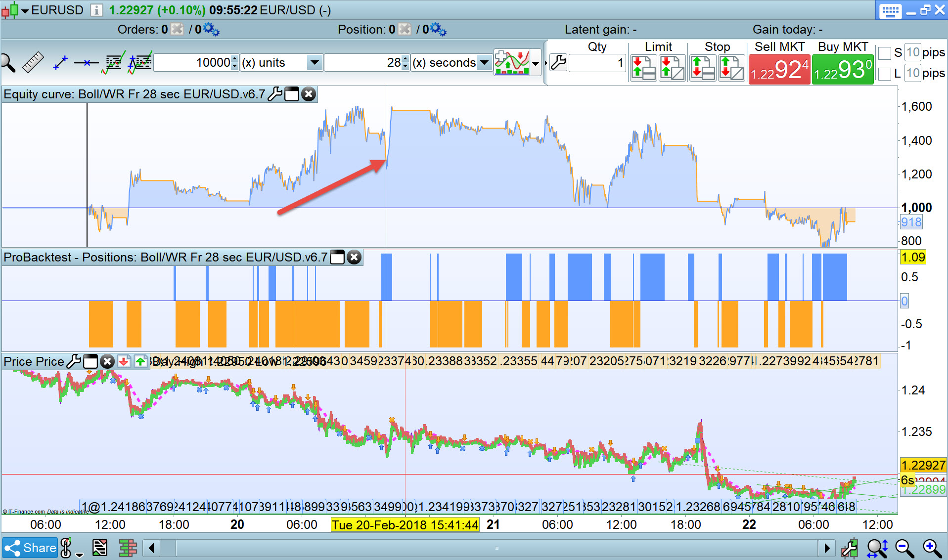Enable the L 10 pips checkbox
Viewport: 948px width, 560px height.
885,74
